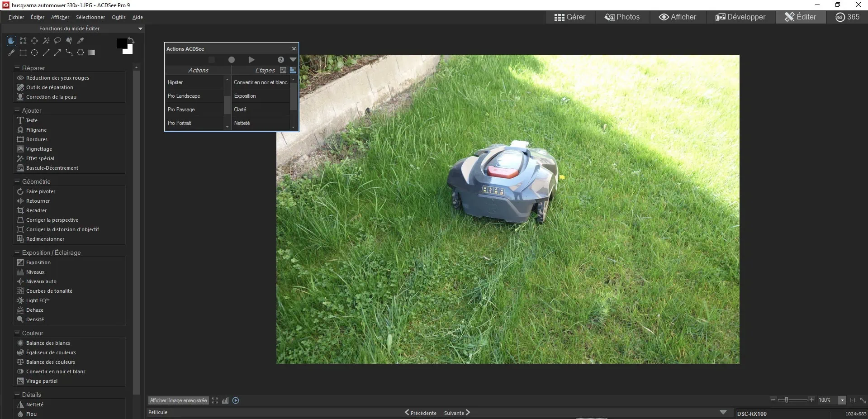This screenshot has height=419, width=868.
Task: Select the Arrow drawing tool
Action: click(x=57, y=52)
